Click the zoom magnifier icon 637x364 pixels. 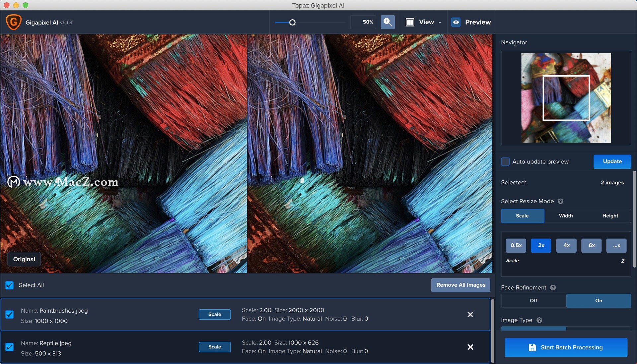tap(388, 22)
